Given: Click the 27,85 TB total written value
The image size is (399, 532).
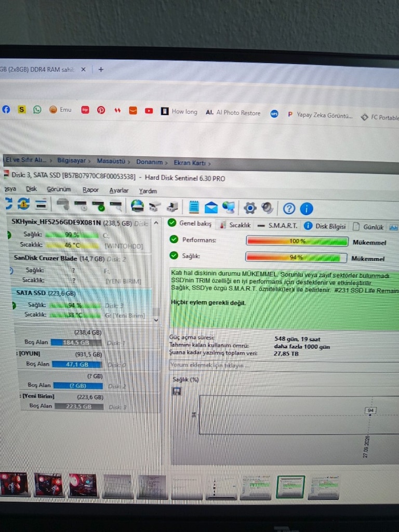Looking at the screenshot, I should point(286,353).
